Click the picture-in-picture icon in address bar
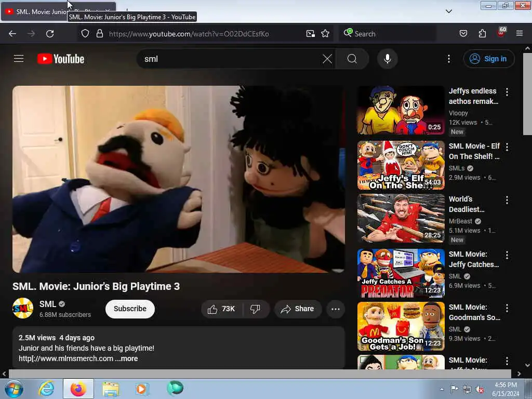 [311, 34]
